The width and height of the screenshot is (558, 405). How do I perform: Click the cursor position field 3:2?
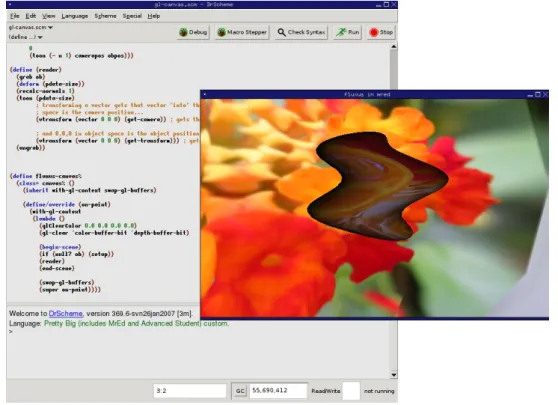pos(190,391)
